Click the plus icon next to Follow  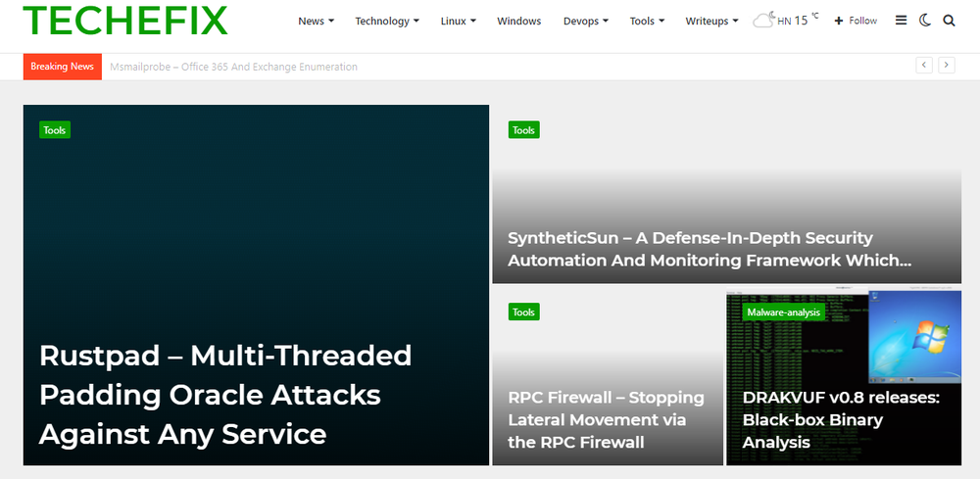click(x=839, y=21)
